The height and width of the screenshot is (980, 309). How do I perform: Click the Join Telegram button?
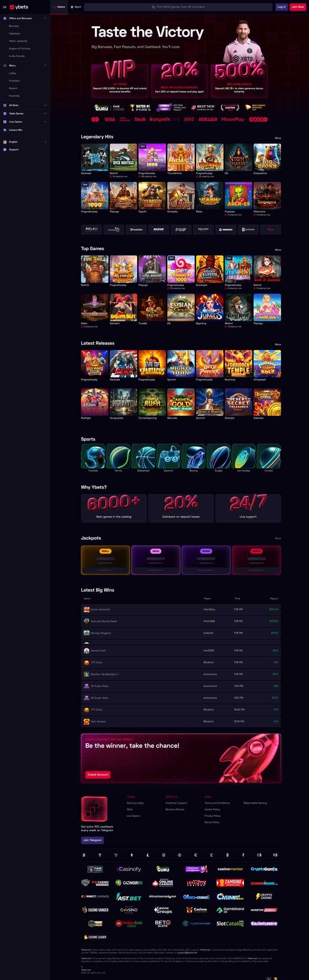tap(93, 840)
